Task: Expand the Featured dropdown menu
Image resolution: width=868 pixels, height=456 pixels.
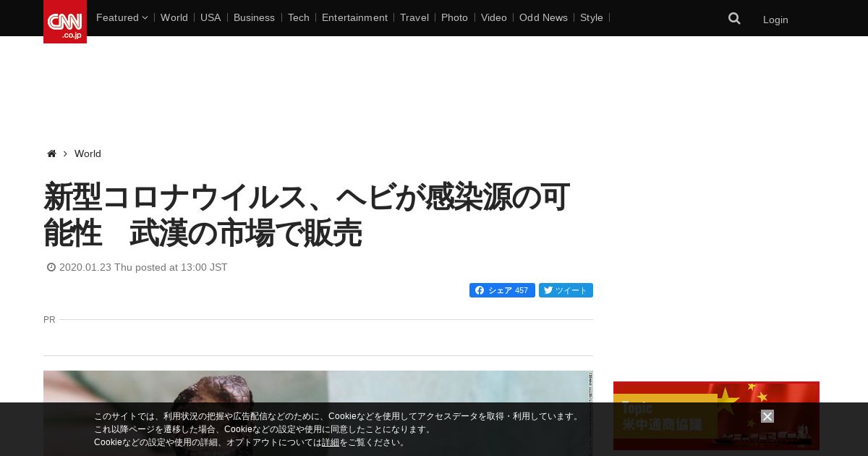Action: (122, 17)
